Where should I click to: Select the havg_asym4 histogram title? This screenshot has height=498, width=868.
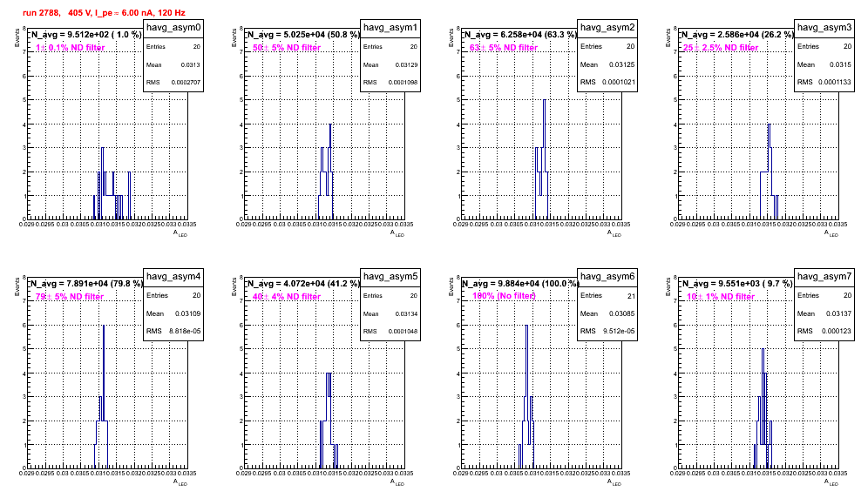[x=173, y=277]
